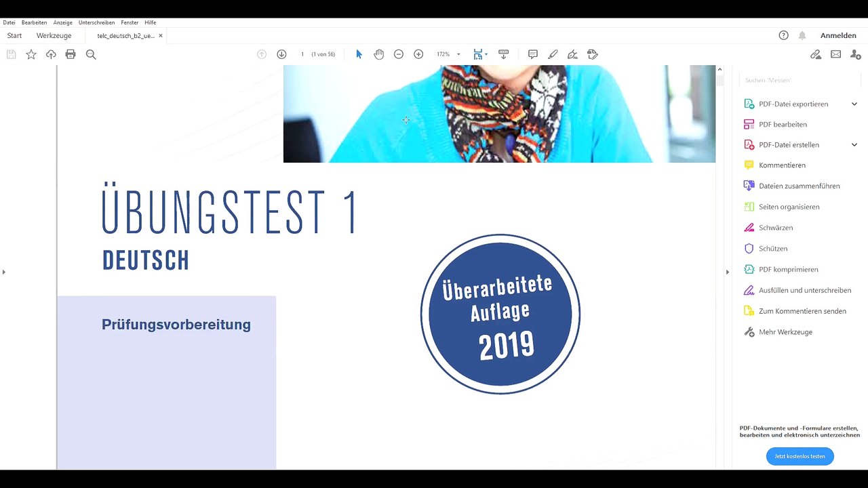Screen dimensions: 868x488
Task: Click the page number field
Action: (302, 54)
